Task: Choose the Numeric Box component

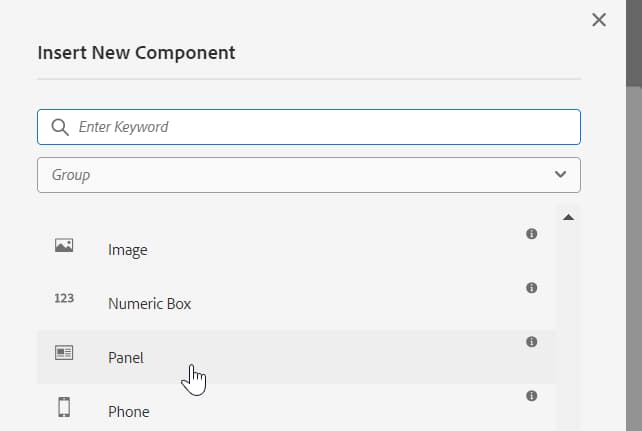Action: (149, 303)
